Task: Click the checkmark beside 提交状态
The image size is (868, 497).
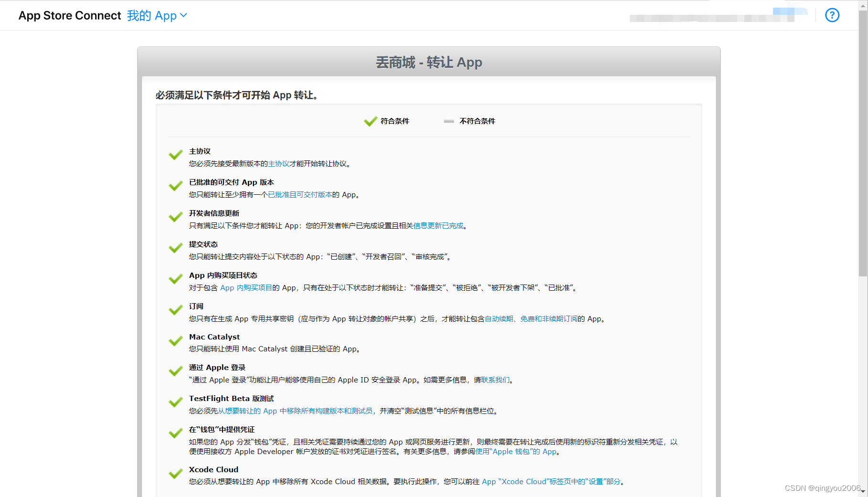Action: click(176, 248)
